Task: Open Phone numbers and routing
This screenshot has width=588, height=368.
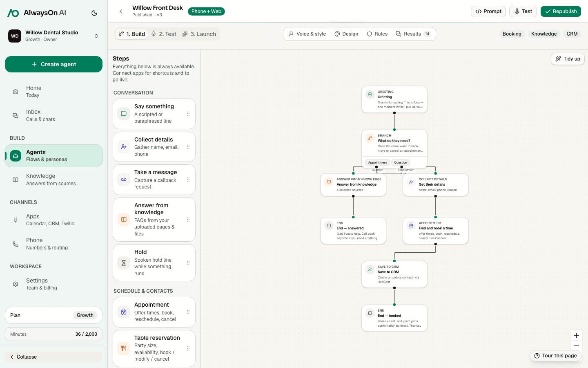Action: point(53,244)
